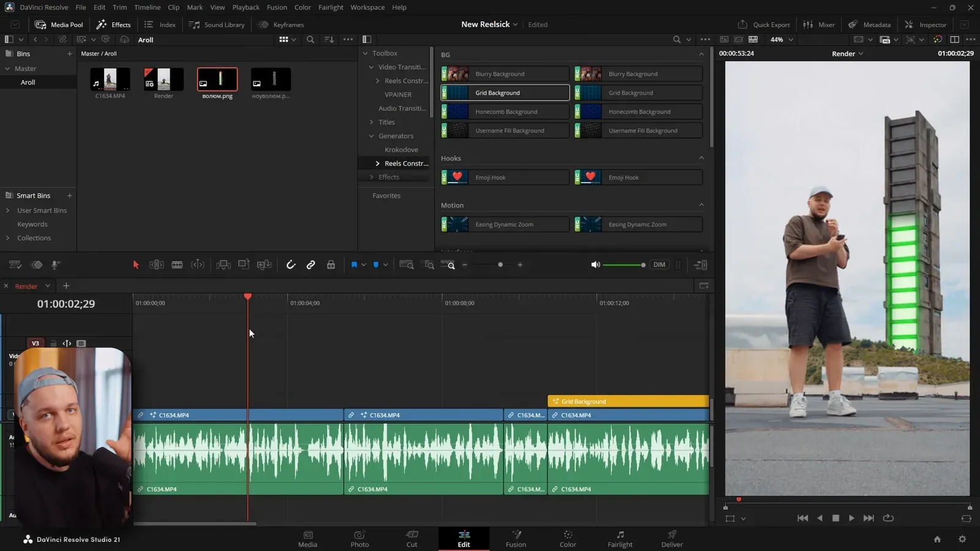Activate the Trim Edit Mode tool
980x551 pixels.
point(156,264)
